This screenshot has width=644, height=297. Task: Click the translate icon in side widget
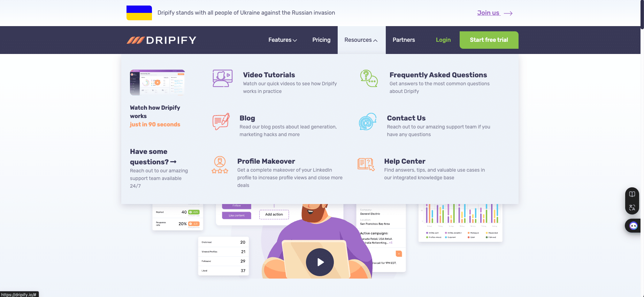tap(632, 208)
